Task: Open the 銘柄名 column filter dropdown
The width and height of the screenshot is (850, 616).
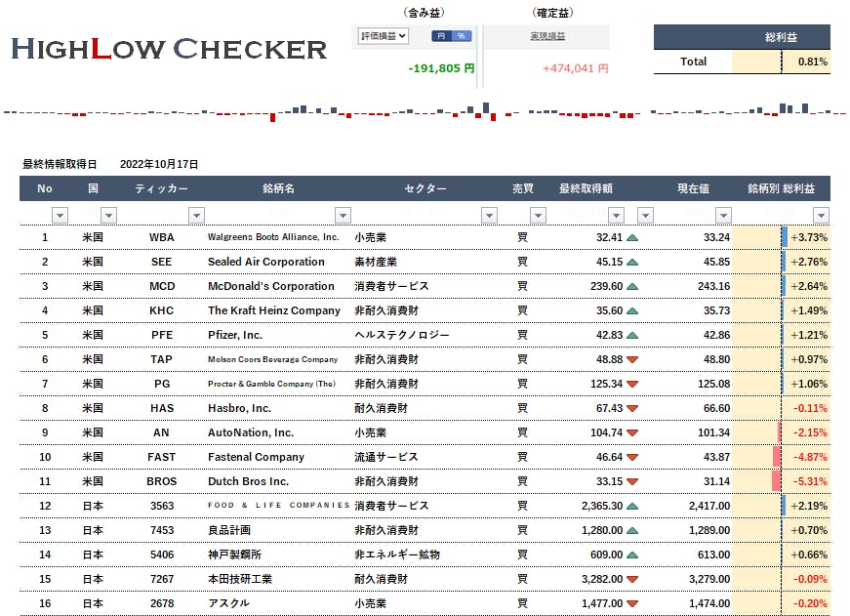Action: (343, 215)
